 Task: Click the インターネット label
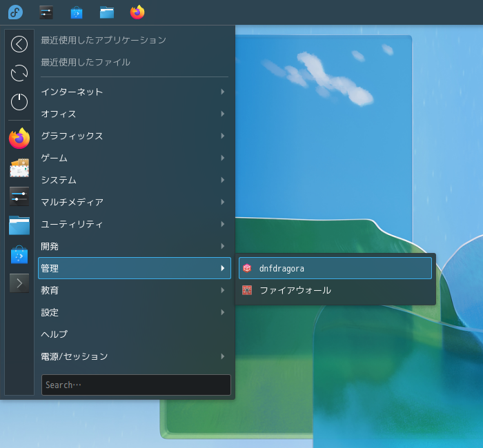pyautogui.click(x=72, y=92)
